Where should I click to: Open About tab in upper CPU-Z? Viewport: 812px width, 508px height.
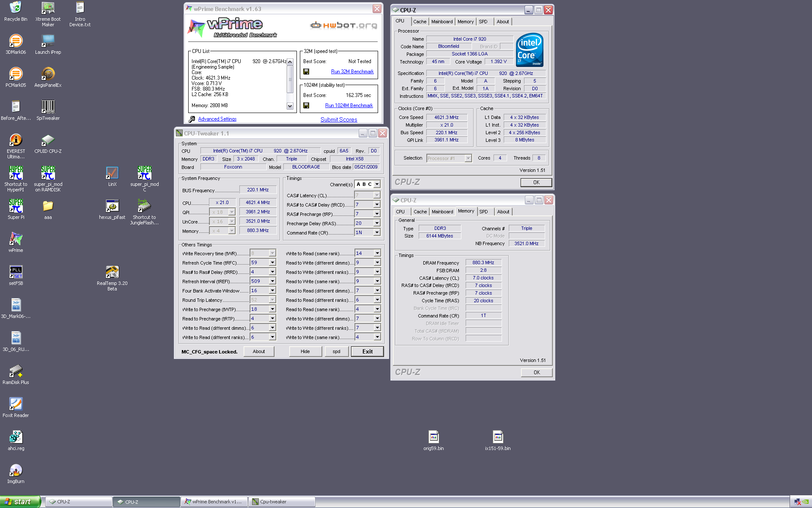pyautogui.click(x=503, y=22)
